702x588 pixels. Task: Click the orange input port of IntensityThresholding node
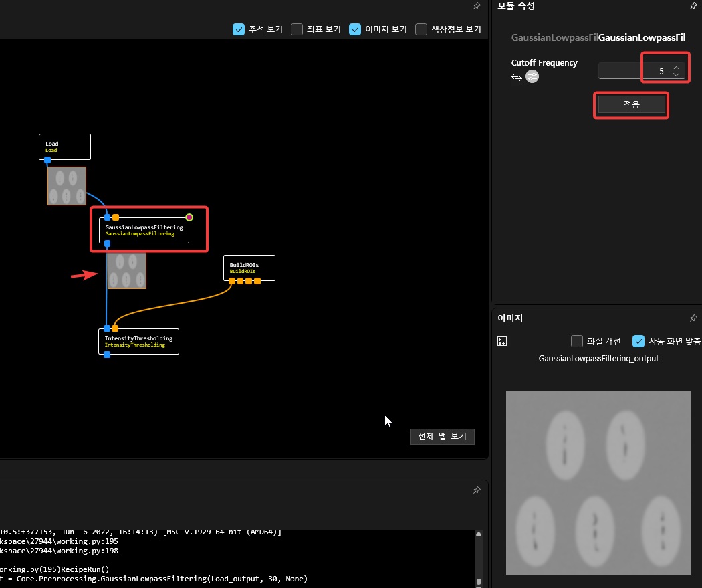tap(115, 328)
